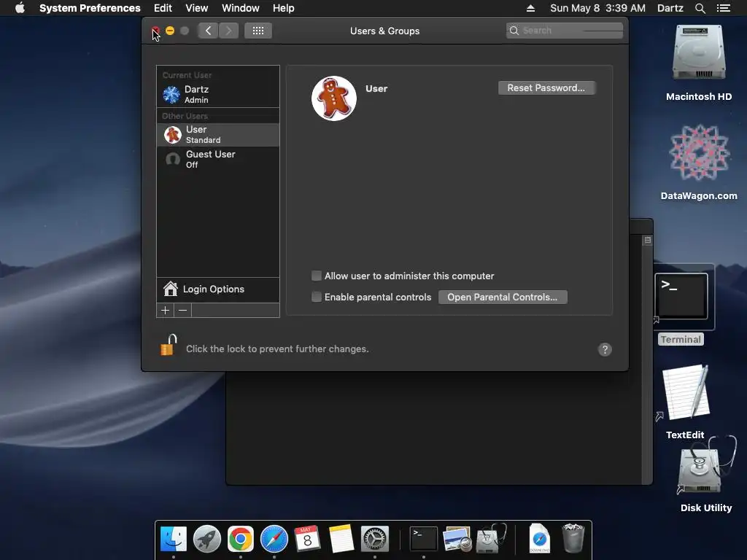This screenshot has width=747, height=560.
Task: Click the gingerbread user picture
Action: pos(334,98)
